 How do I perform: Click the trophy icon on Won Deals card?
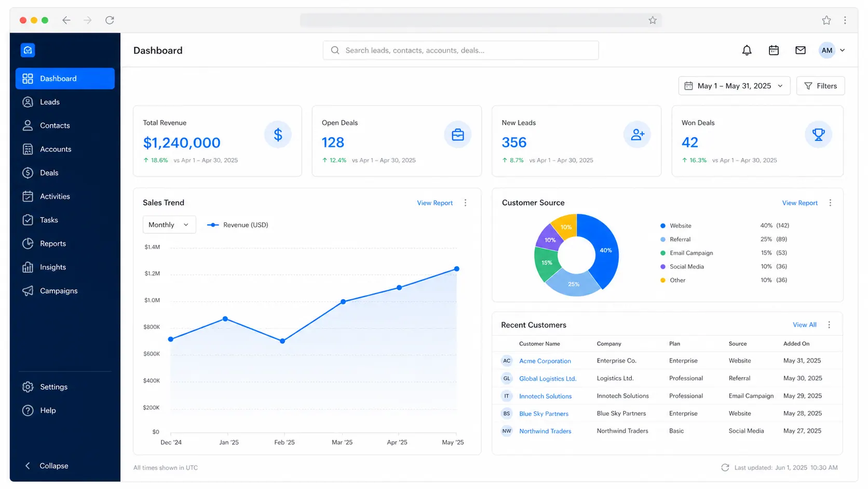[818, 135]
